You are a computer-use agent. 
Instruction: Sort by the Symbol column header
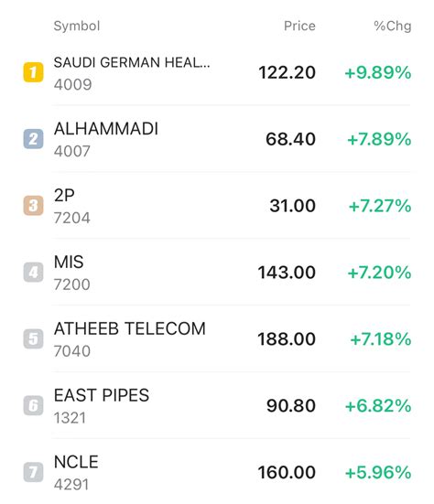[77, 26]
